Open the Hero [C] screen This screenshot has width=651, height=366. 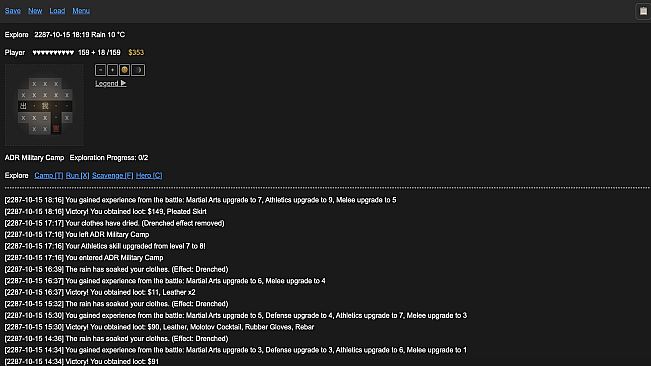coord(149,176)
